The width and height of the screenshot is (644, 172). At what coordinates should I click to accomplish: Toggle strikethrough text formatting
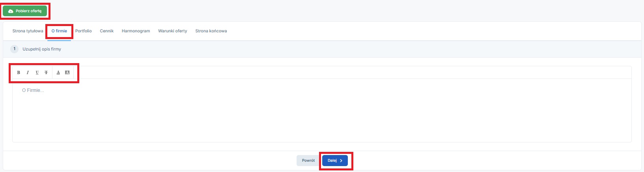pos(46,73)
